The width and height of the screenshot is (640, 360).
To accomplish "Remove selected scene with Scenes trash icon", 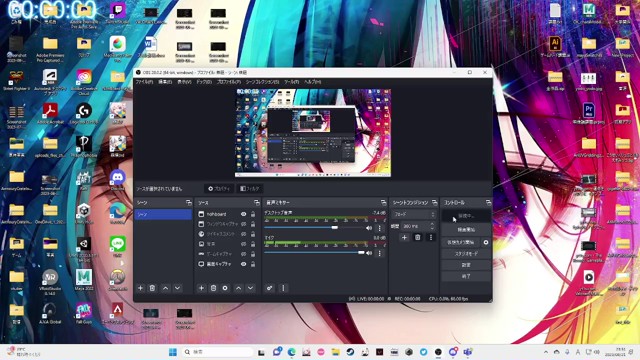I will pos(152,288).
